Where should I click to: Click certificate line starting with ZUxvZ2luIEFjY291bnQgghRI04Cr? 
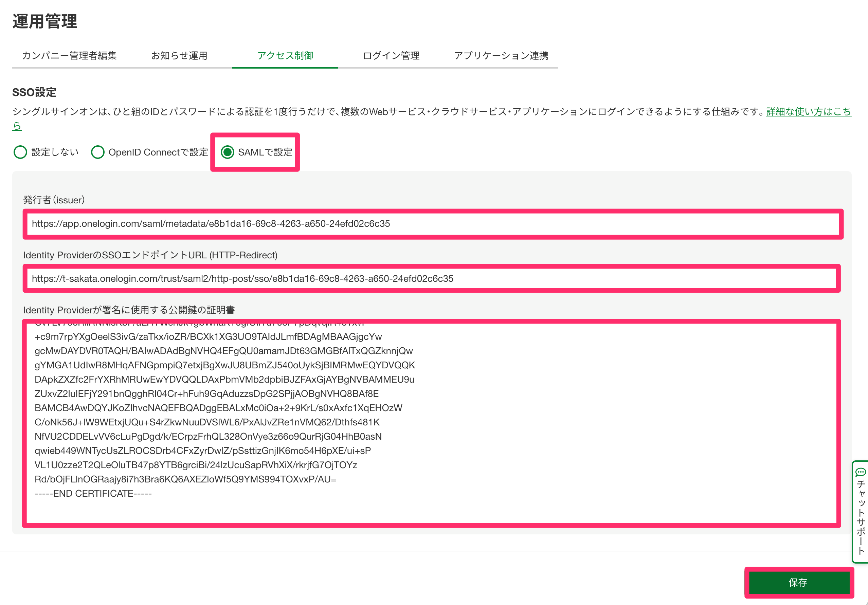click(207, 394)
